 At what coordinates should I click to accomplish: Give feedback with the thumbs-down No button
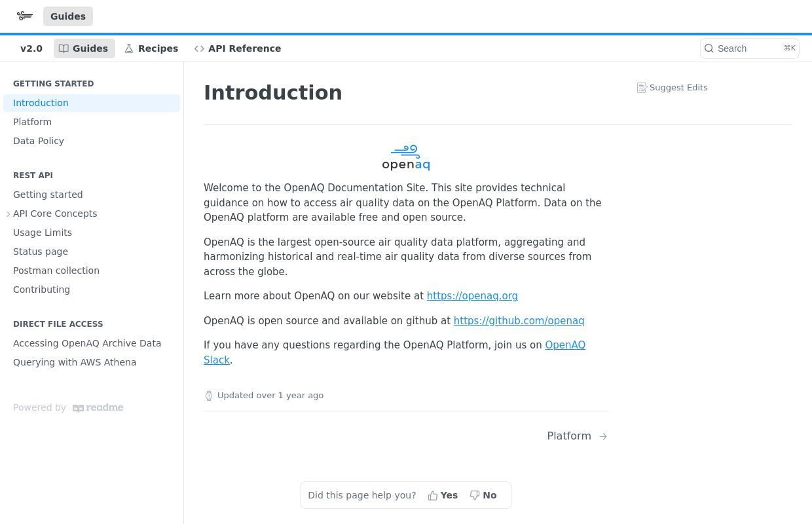[483, 495]
